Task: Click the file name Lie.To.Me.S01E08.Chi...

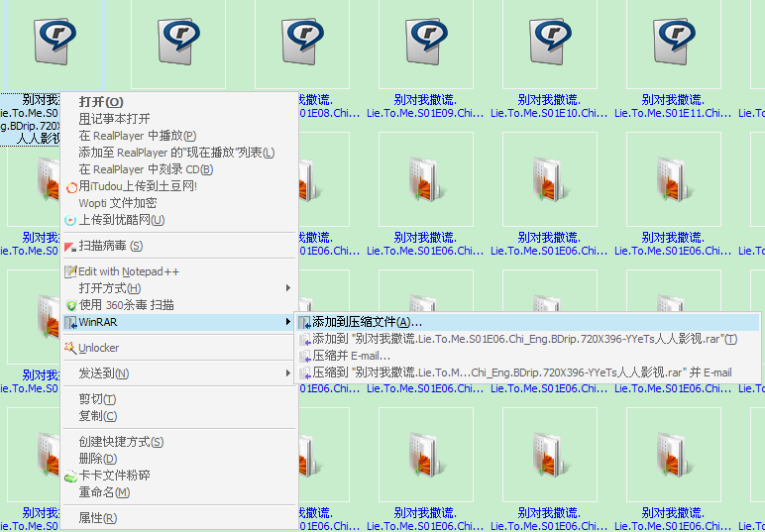Action: tap(329, 113)
